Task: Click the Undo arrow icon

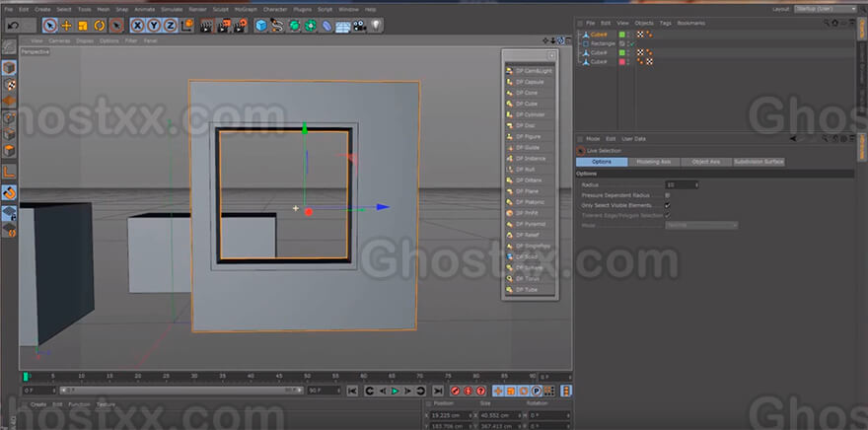Action: coord(14,26)
